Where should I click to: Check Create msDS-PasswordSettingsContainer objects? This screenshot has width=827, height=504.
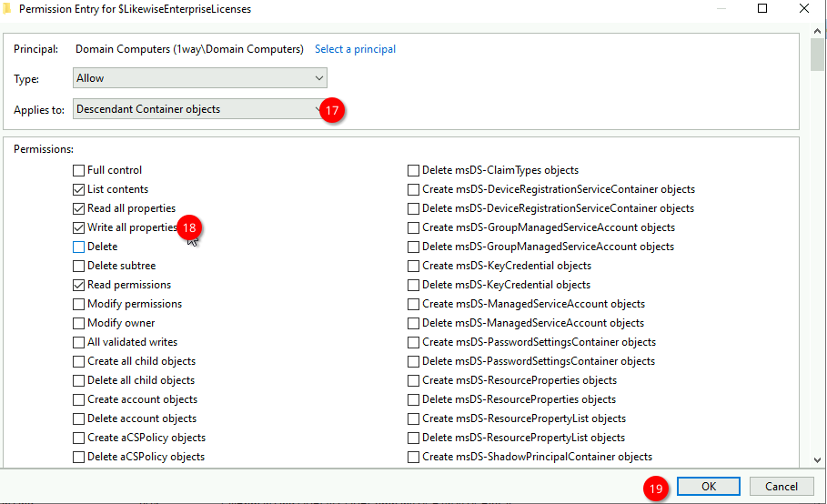point(413,342)
